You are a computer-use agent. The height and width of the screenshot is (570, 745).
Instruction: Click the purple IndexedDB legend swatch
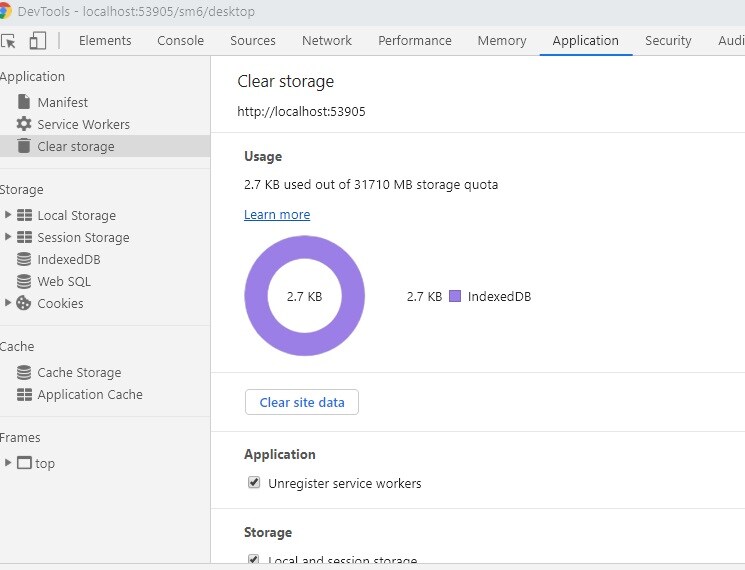click(454, 297)
